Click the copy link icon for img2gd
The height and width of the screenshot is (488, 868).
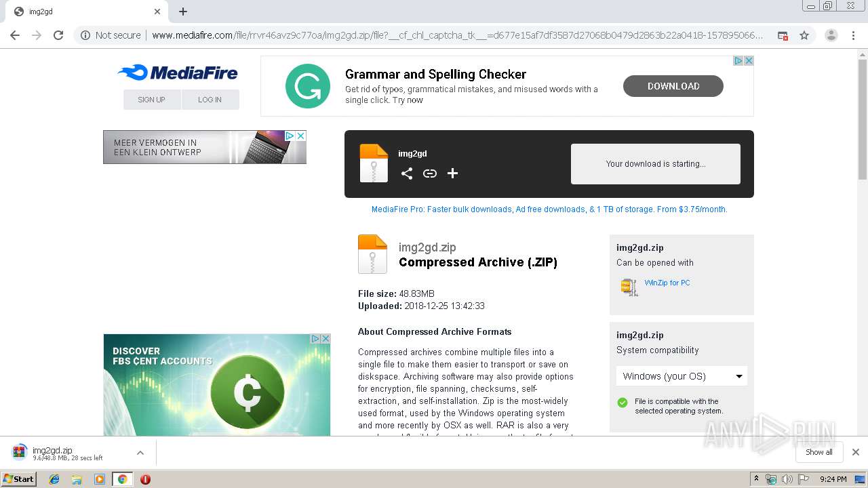pos(429,174)
